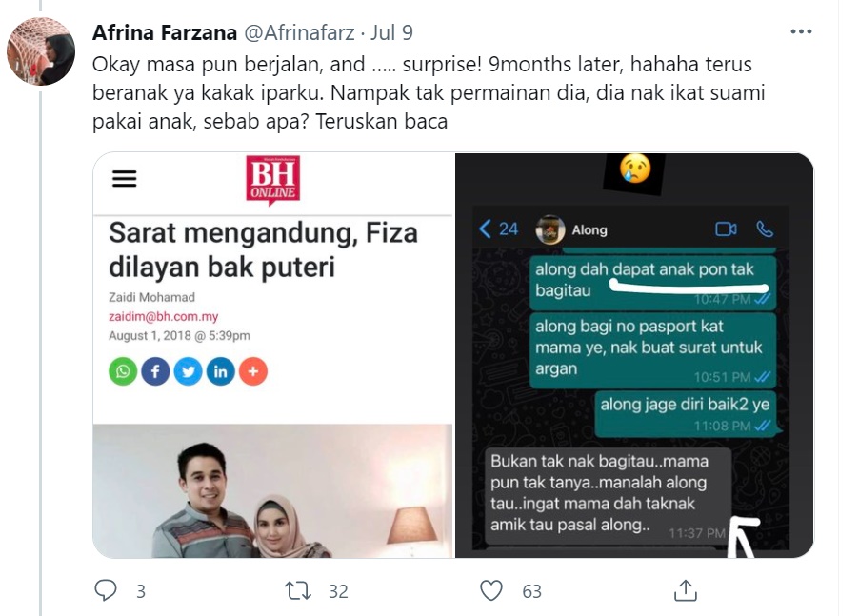Like the tweet with the heart icon
This screenshot has width=859, height=616.
tap(490, 591)
